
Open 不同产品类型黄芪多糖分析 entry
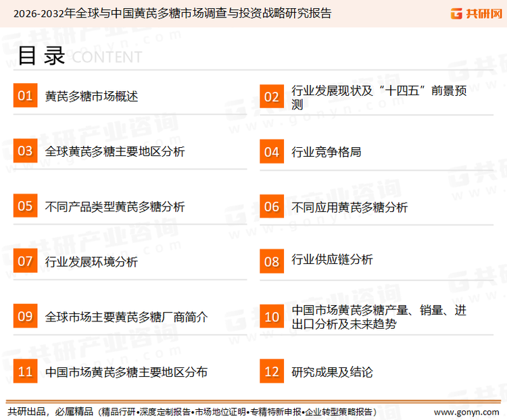click(114, 207)
